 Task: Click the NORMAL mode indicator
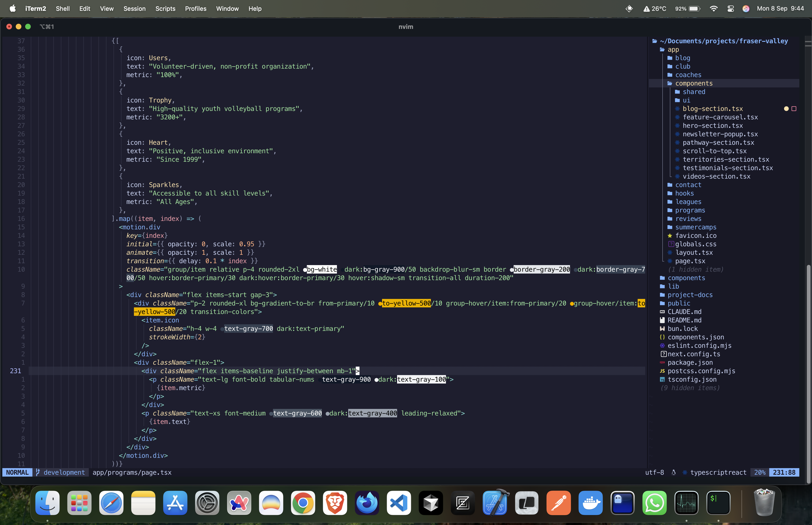point(17,473)
